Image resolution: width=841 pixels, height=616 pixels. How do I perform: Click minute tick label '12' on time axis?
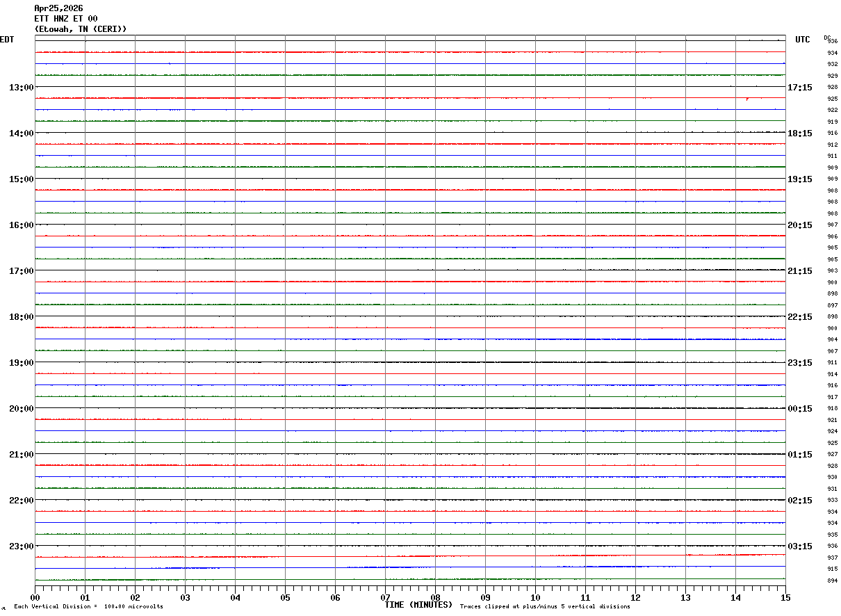point(635,597)
